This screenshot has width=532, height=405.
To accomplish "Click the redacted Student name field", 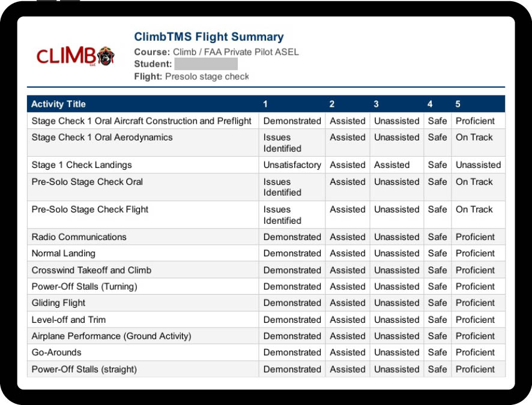I will (205, 64).
